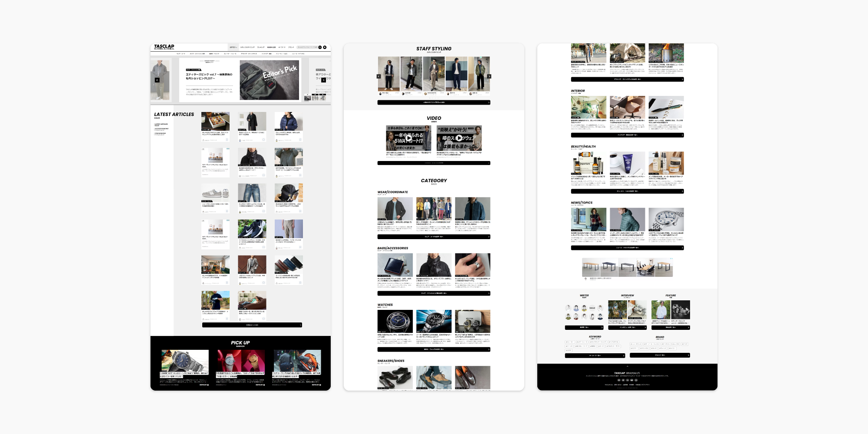This screenshot has width=868, height=434.
Task: Select the LATEST ARTICLES sidebar tab
Action: pos(161,125)
